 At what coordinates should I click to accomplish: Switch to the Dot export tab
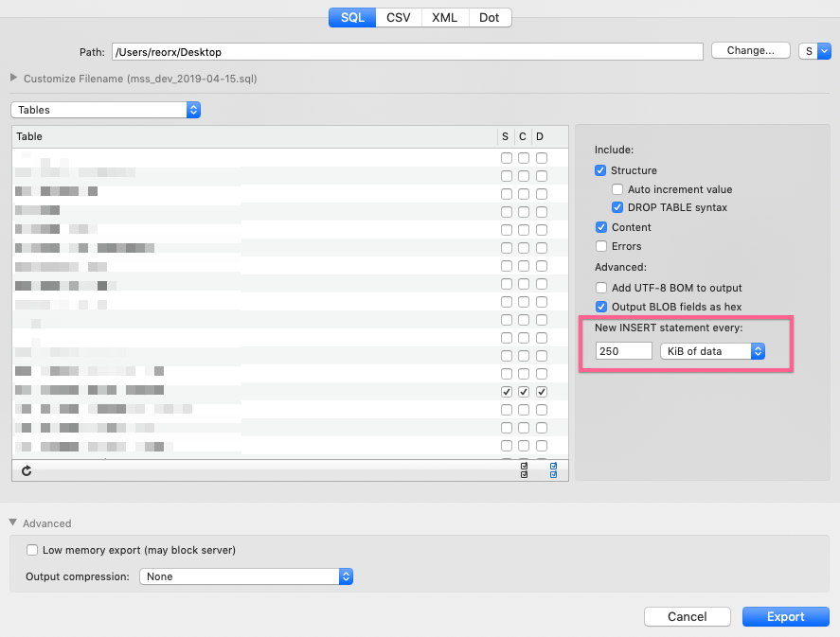pyautogui.click(x=489, y=17)
